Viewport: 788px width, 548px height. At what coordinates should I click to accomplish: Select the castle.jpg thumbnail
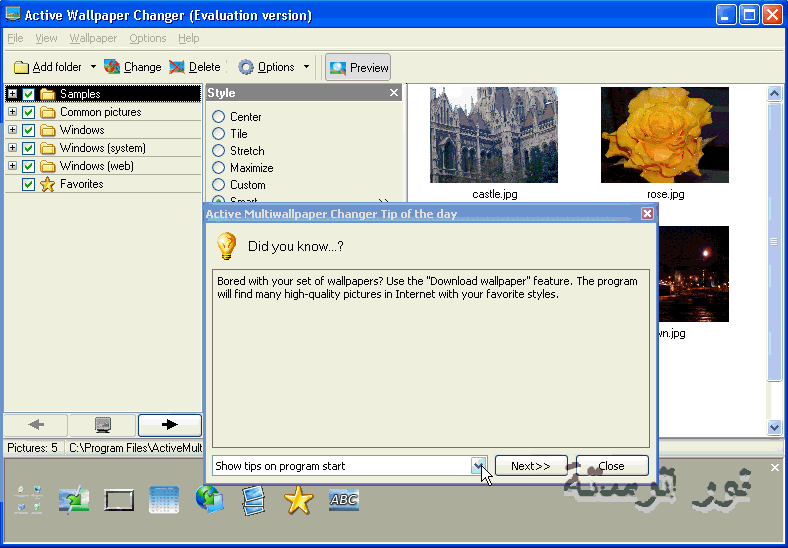pyautogui.click(x=494, y=135)
